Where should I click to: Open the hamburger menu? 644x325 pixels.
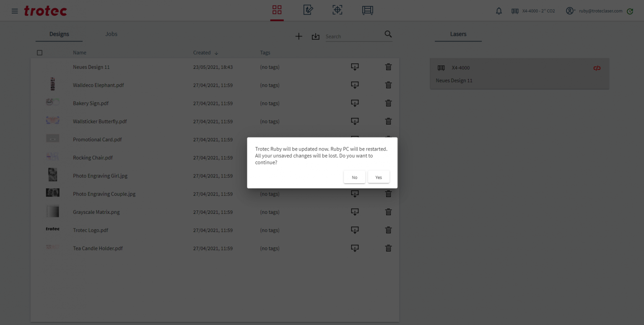click(15, 11)
